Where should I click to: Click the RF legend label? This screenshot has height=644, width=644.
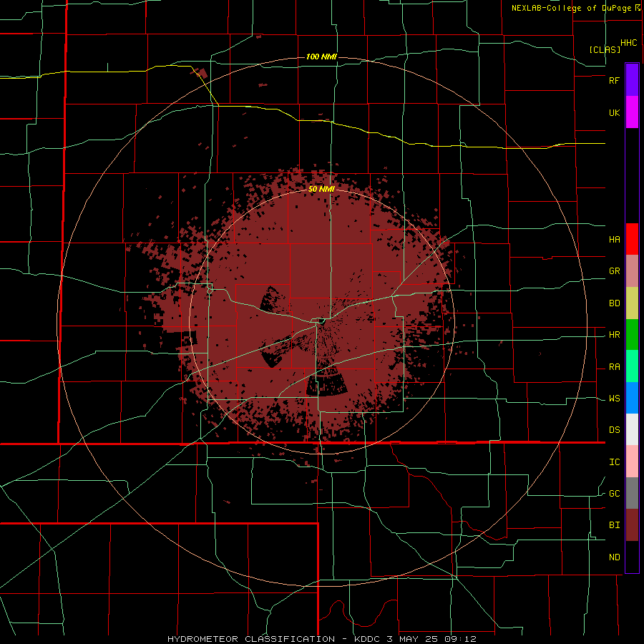point(614,80)
